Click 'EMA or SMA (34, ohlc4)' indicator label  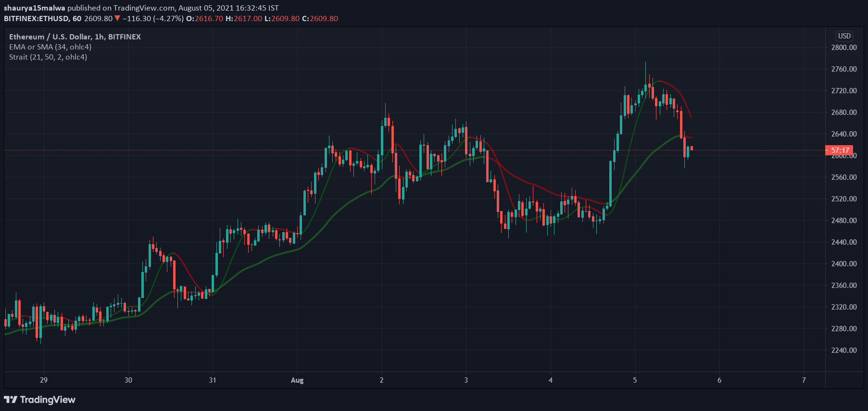(x=50, y=47)
